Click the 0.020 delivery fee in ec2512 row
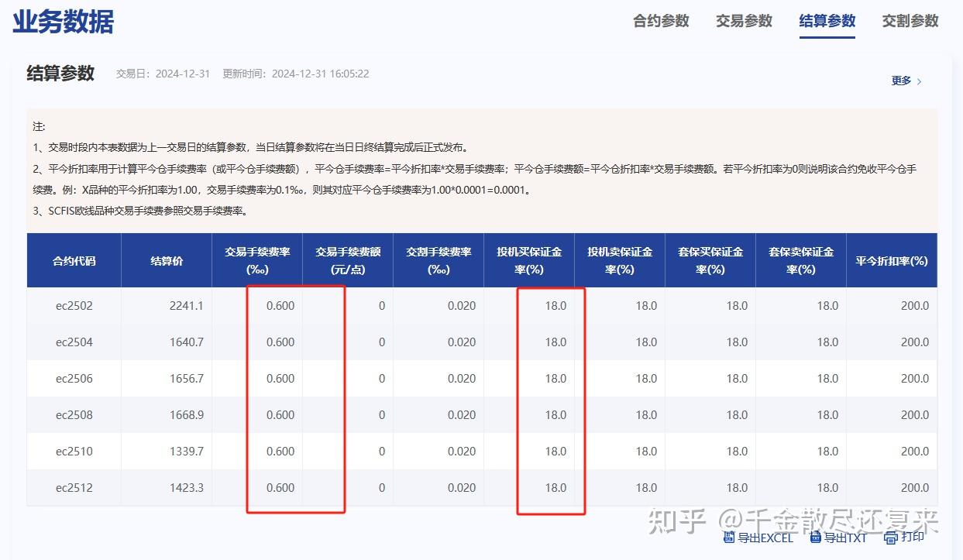 pos(462,488)
